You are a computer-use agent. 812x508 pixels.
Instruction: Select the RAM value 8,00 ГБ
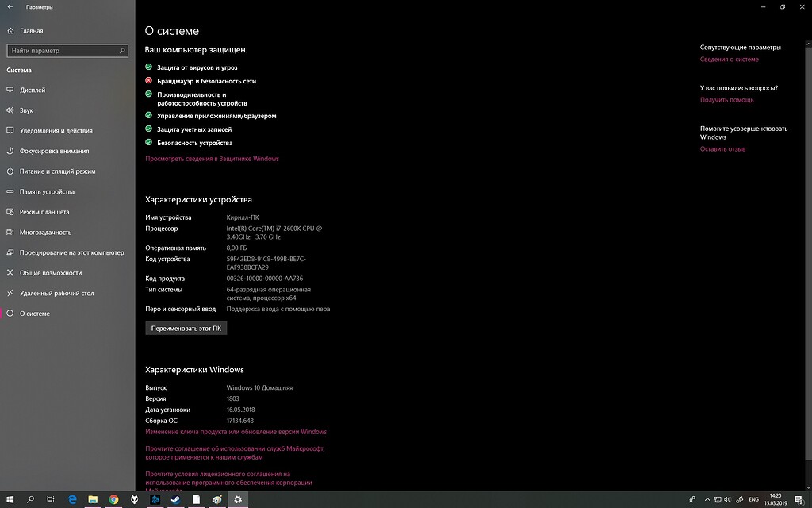236,248
